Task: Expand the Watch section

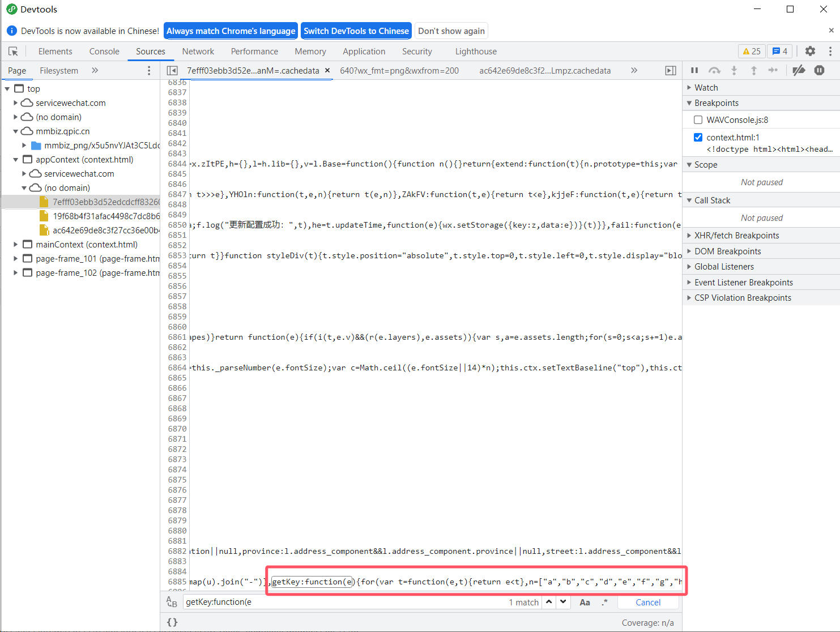Action: (x=706, y=88)
